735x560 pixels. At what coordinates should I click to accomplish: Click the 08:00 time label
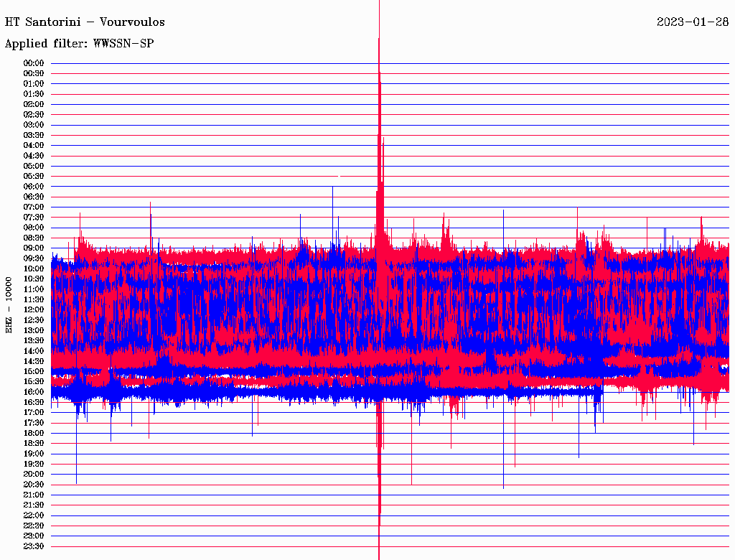[34, 228]
